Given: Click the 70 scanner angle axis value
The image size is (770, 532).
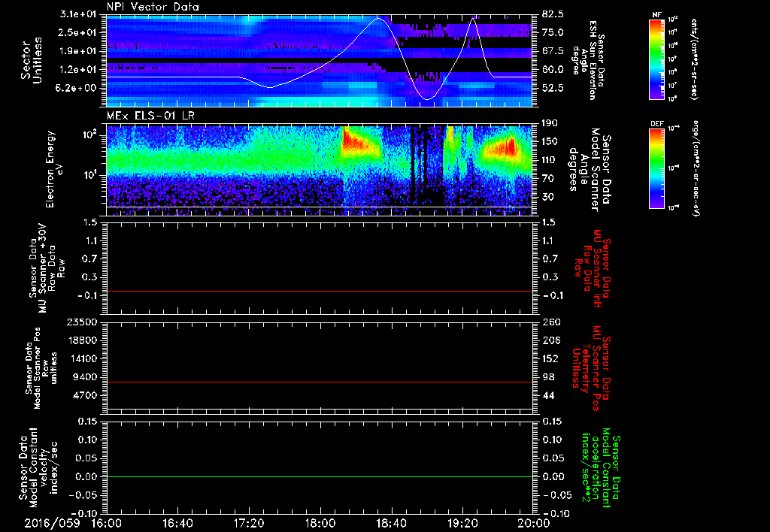Looking at the screenshot, I should pyautogui.click(x=547, y=179).
